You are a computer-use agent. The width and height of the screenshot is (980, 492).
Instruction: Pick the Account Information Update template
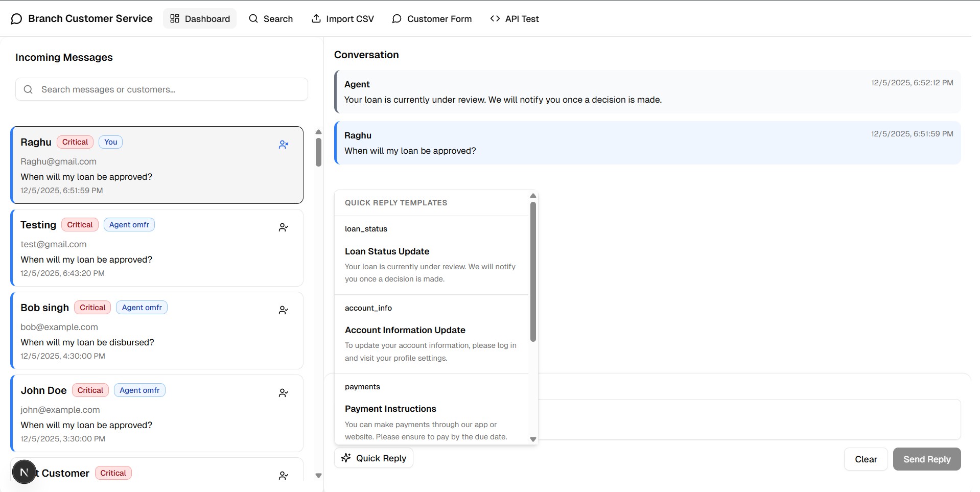pyautogui.click(x=431, y=334)
